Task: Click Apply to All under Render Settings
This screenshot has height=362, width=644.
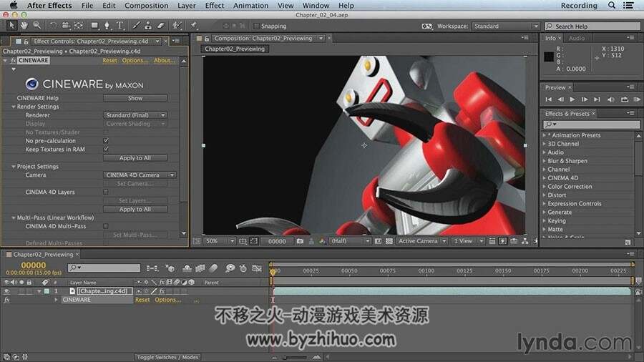Action: 135,157
